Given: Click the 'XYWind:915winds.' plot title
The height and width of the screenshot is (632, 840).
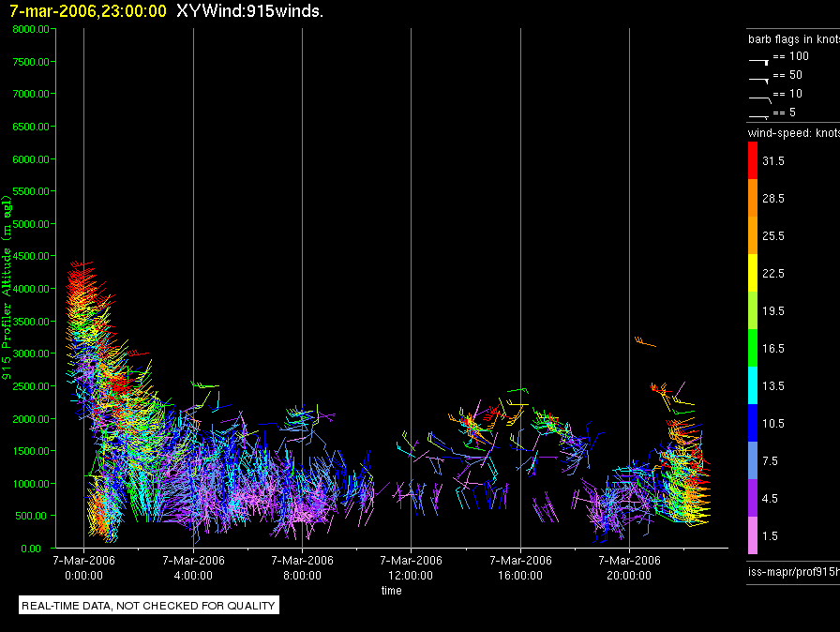Looking at the screenshot, I should (x=249, y=10).
